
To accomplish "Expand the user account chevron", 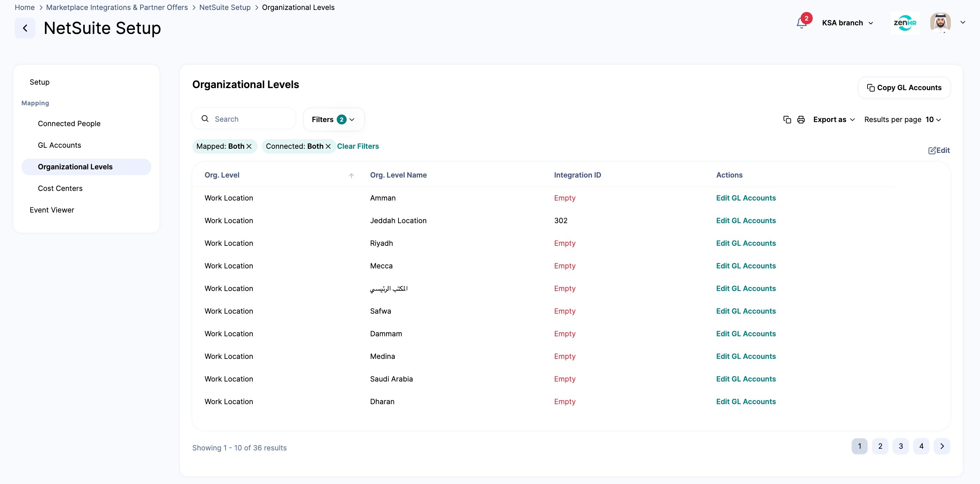I will point(963,22).
